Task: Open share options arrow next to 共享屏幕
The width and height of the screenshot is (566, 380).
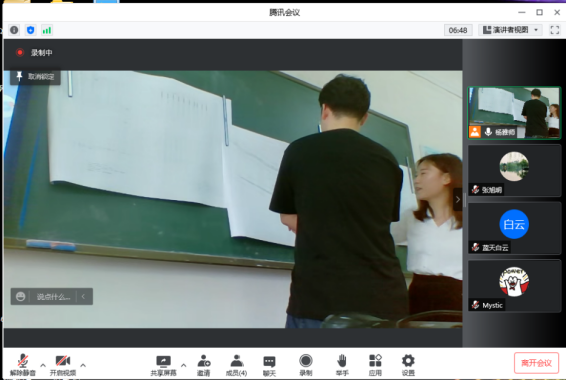Action: click(183, 365)
